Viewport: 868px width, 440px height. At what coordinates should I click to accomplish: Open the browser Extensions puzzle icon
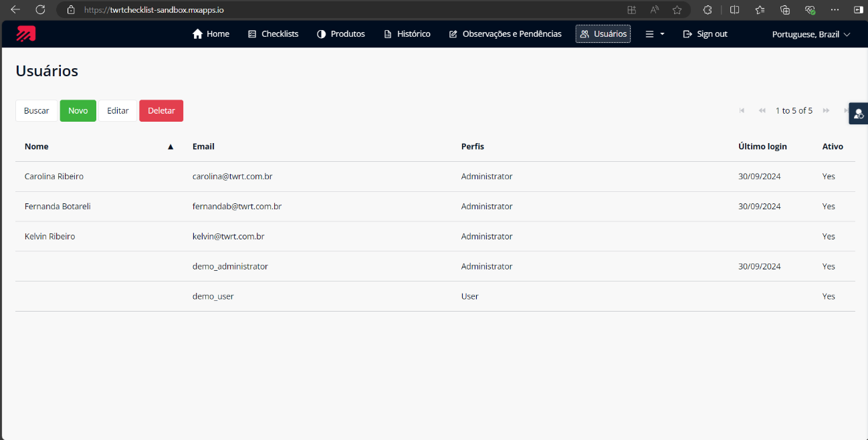(708, 10)
